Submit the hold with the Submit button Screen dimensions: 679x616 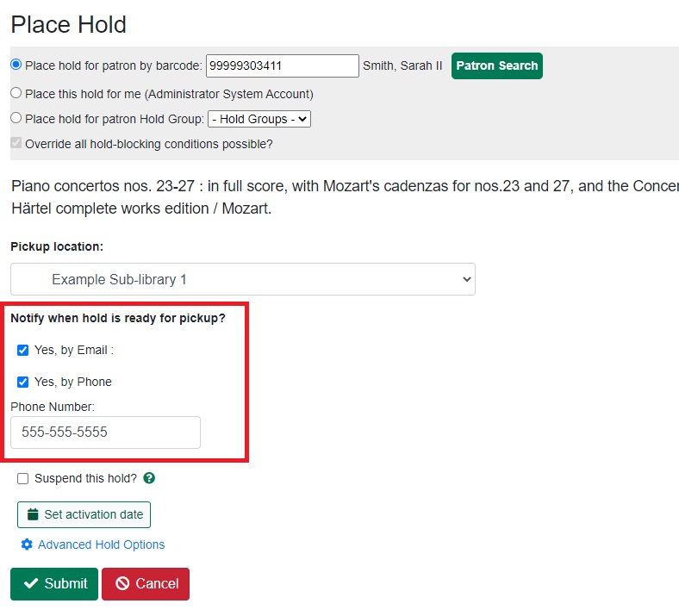[x=55, y=583]
